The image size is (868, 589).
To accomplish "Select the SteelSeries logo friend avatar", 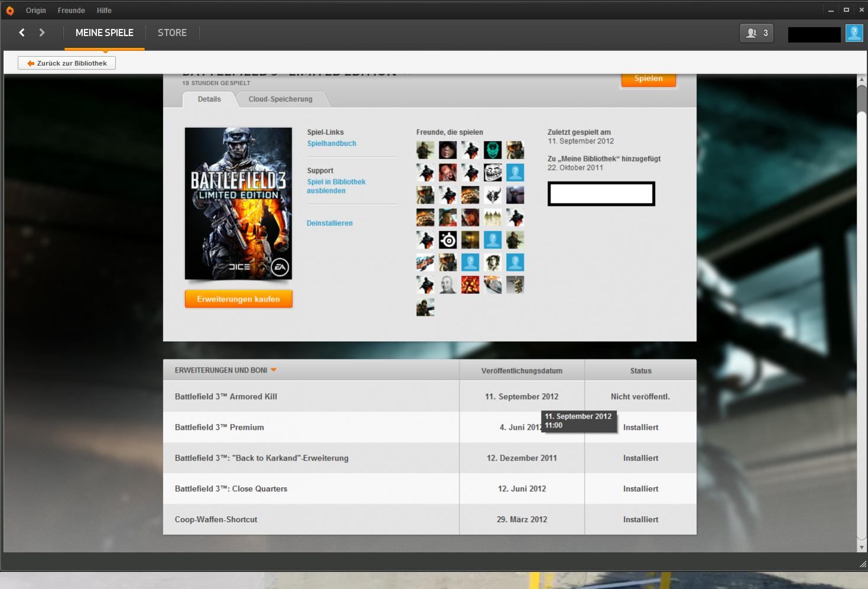I will pos(448,240).
